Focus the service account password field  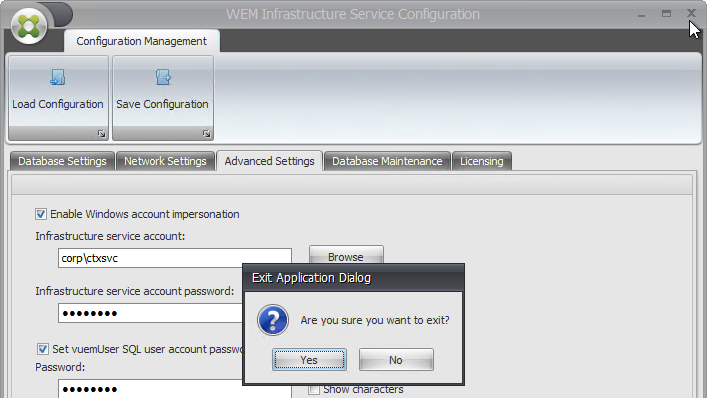pyautogui.click(x=150, y=313)
